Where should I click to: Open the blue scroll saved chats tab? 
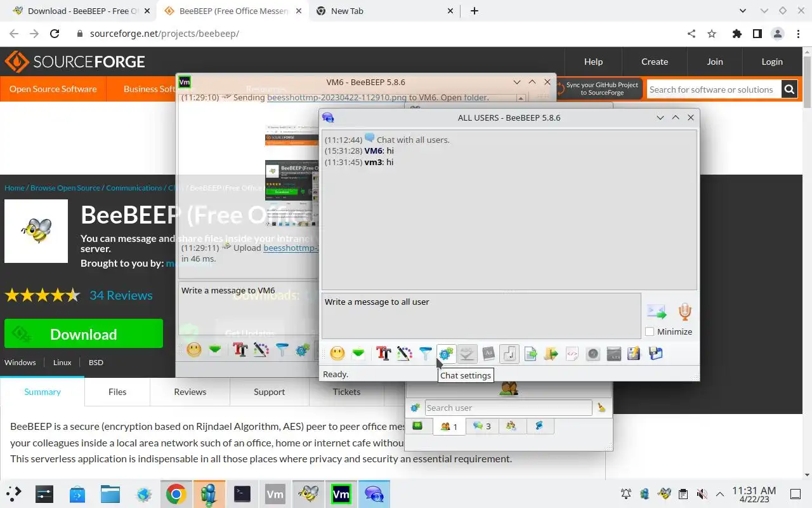[x=539, y=426]
